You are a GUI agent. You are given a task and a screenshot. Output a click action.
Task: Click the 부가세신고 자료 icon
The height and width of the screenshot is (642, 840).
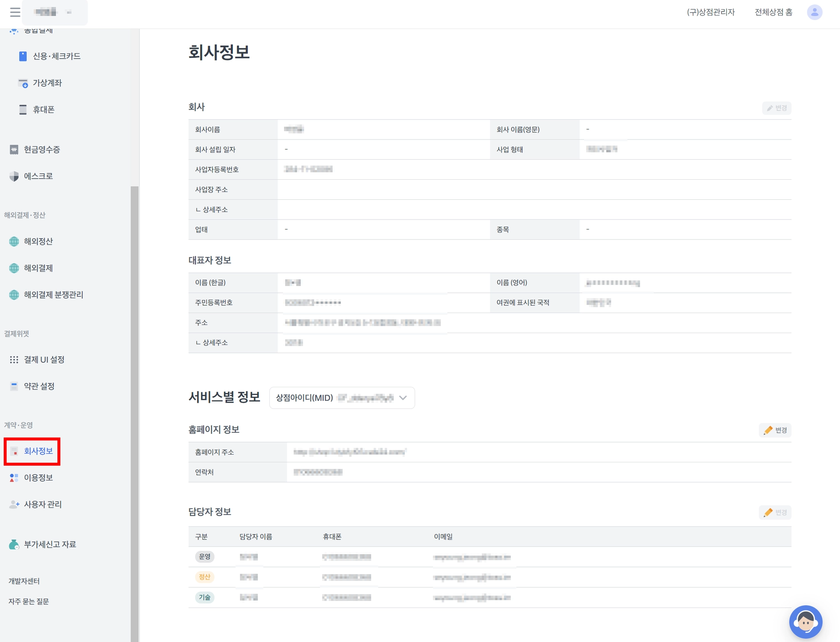(14, 544)
